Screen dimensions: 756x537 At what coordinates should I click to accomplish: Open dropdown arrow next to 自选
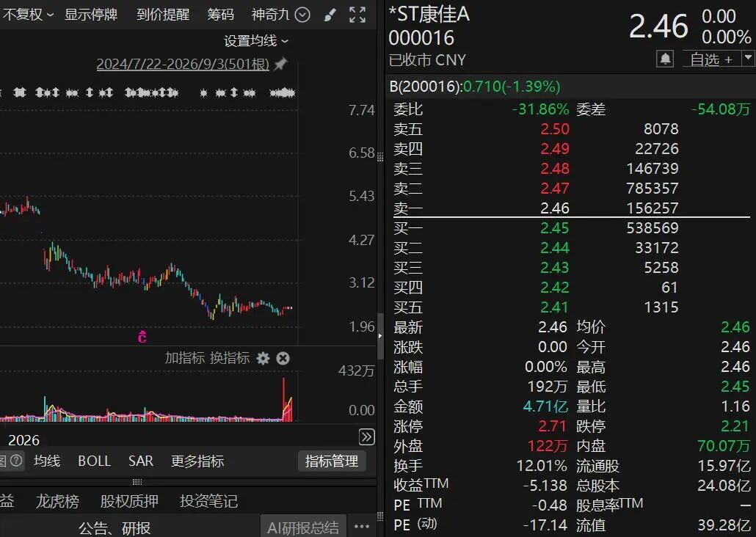pos(748,59)
